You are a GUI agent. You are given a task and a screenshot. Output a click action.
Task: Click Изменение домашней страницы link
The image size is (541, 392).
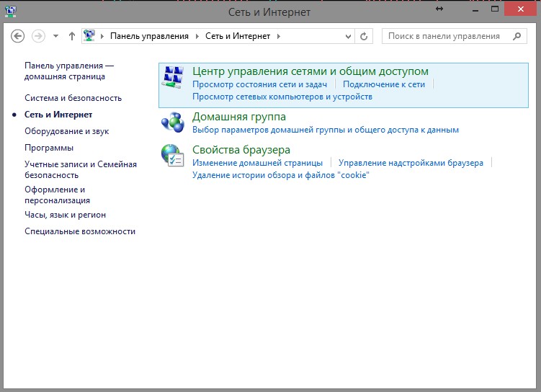click(x=257, y=163)
